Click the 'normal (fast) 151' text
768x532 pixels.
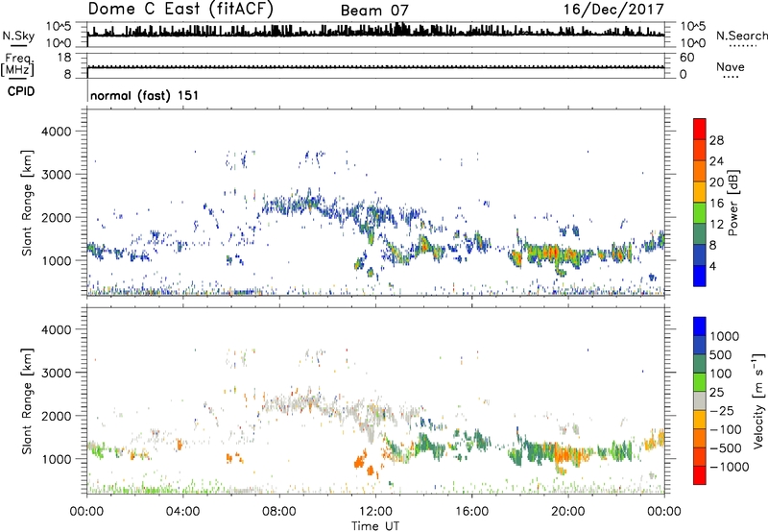tap(145, 95)
